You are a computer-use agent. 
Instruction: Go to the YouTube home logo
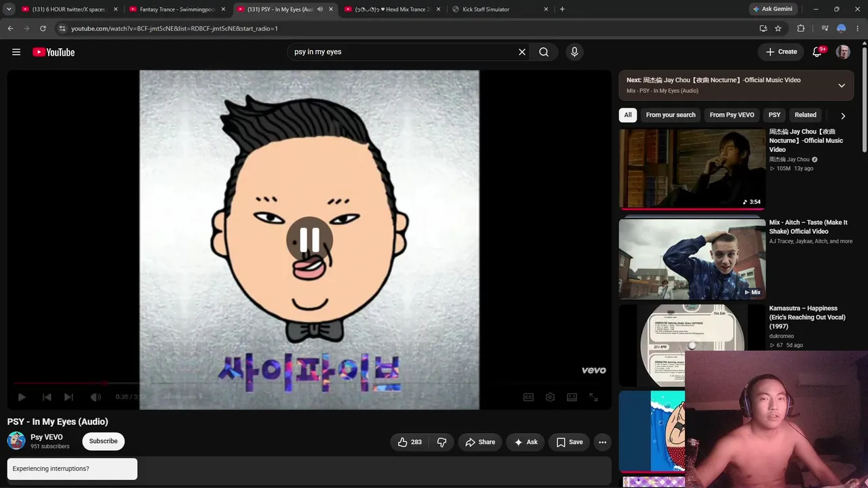[54, 52]
